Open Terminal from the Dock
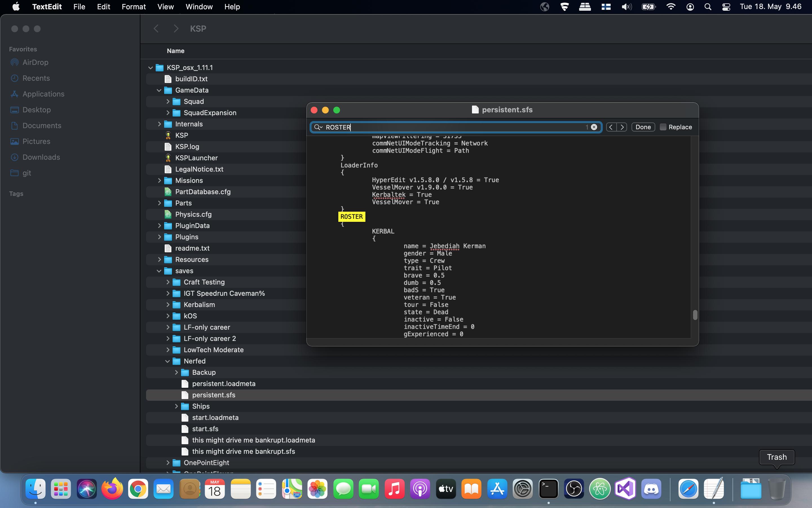Viewport: 812px width, 508px height. 548,489
